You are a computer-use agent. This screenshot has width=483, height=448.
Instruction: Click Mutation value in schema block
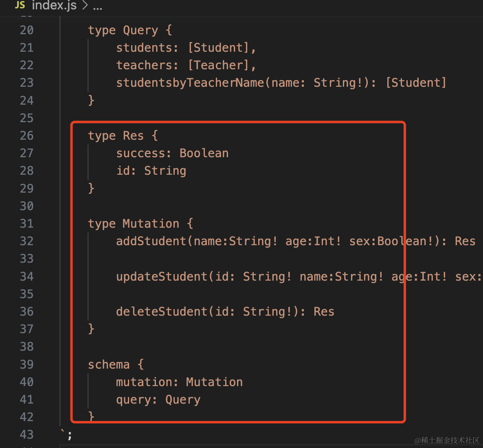[214, 382]
